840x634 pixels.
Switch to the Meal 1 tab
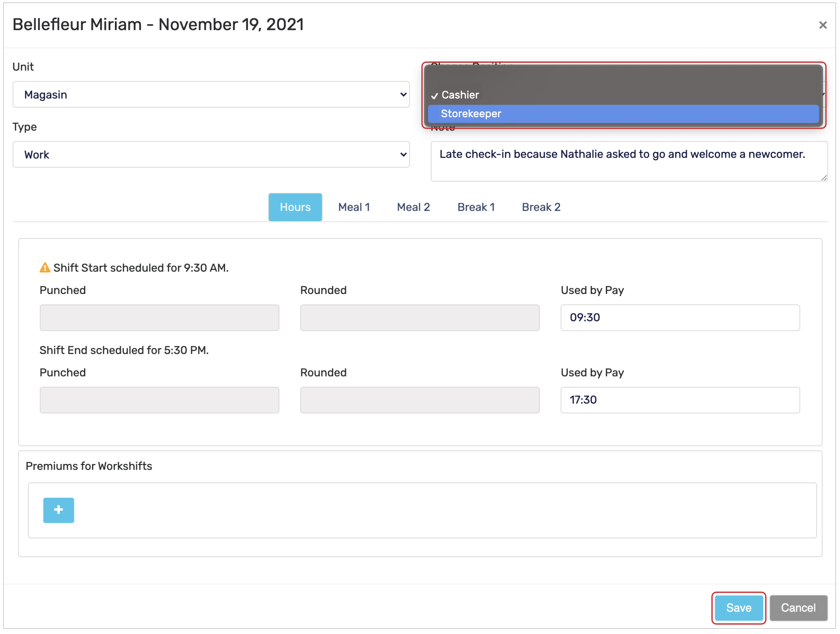tap(354, 207)
